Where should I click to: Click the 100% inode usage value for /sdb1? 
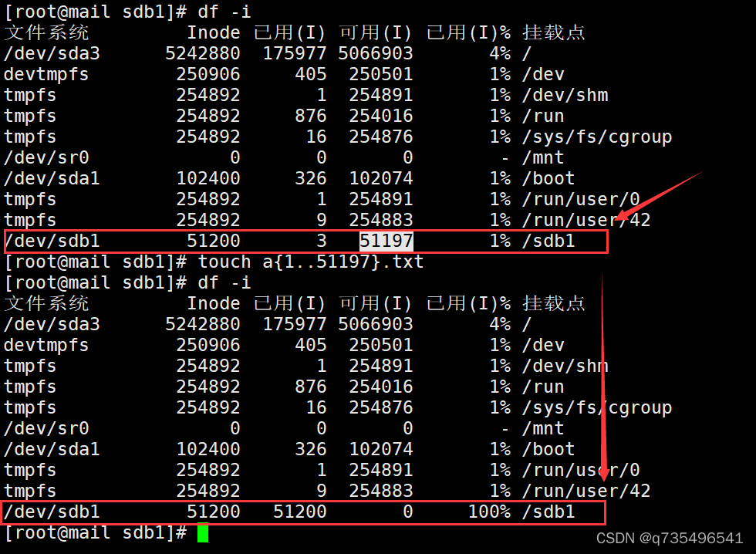click(x=489, y=512)
